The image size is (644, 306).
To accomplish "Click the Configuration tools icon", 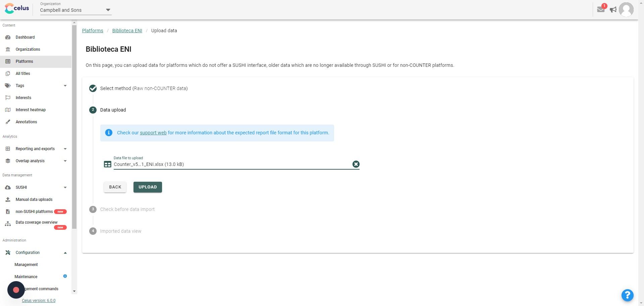I will coord(8,253).
